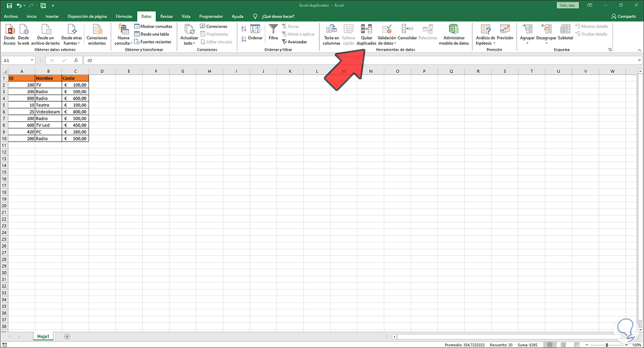Click Texto en columnas
Image resolution: width=644 pixels, height=348 pixels.
coord(332,34)
